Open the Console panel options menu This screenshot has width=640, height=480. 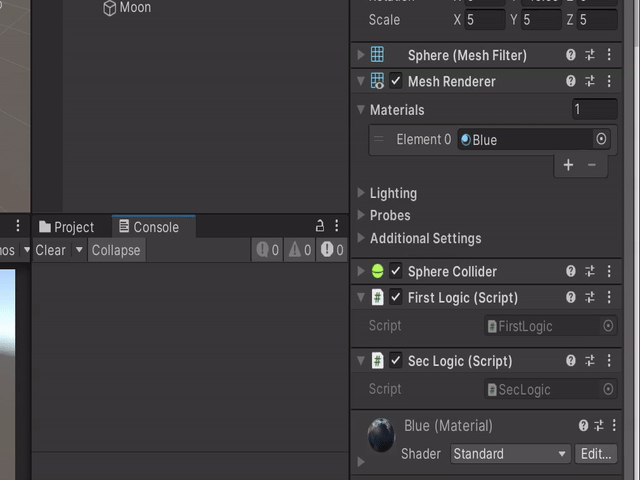coord(337,225)
